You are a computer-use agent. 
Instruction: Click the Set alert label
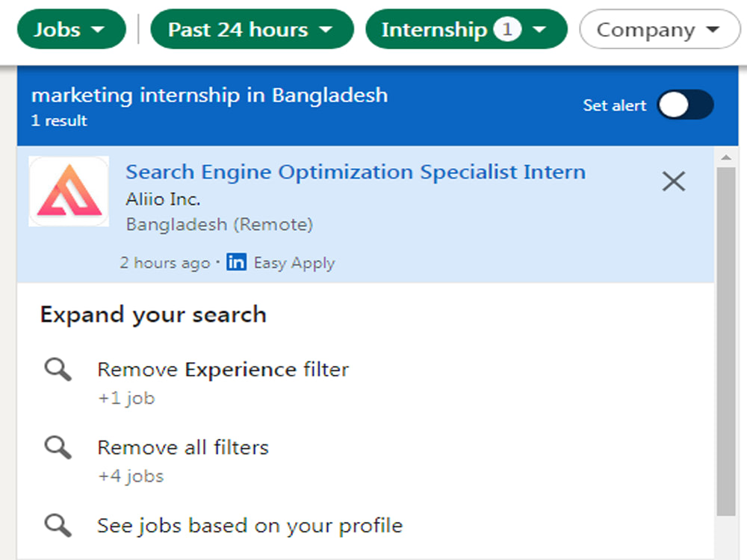coord(615,105)
